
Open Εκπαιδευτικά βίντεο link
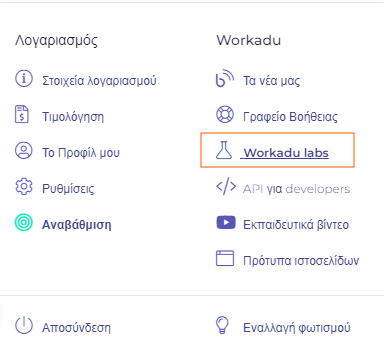click(296, 225)
